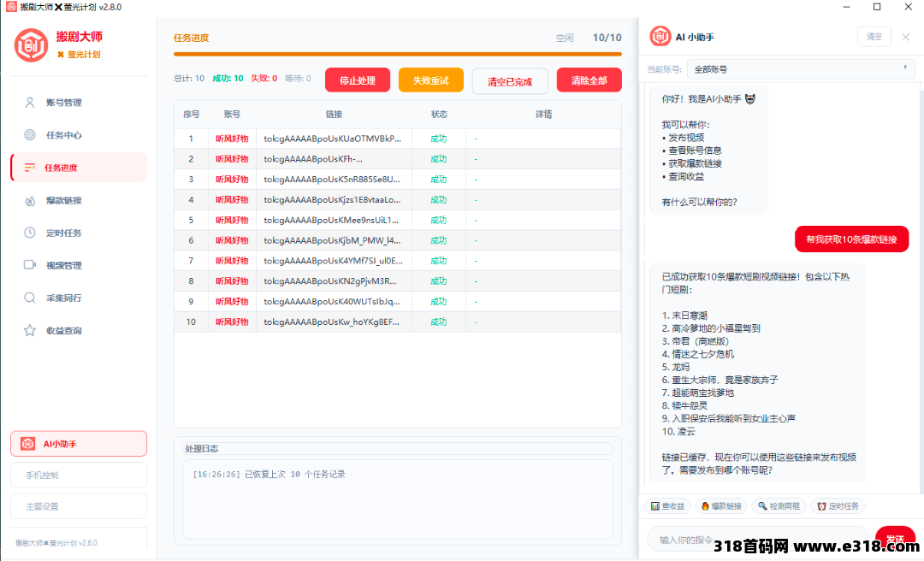Open 主题设置 in the sidebar
Image resolution: width=924 pixels, height=561 pixels.
pos(79,506)
